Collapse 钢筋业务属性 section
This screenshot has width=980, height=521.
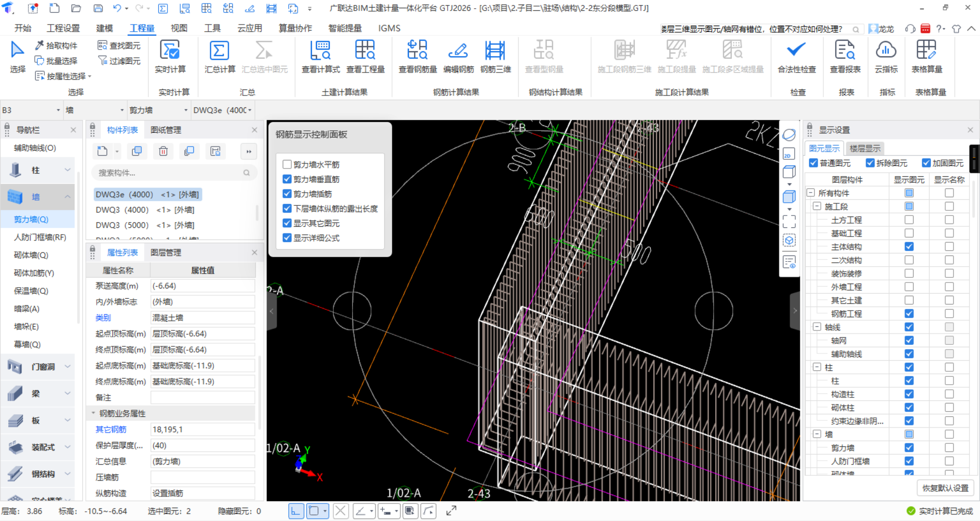(93, 413)
